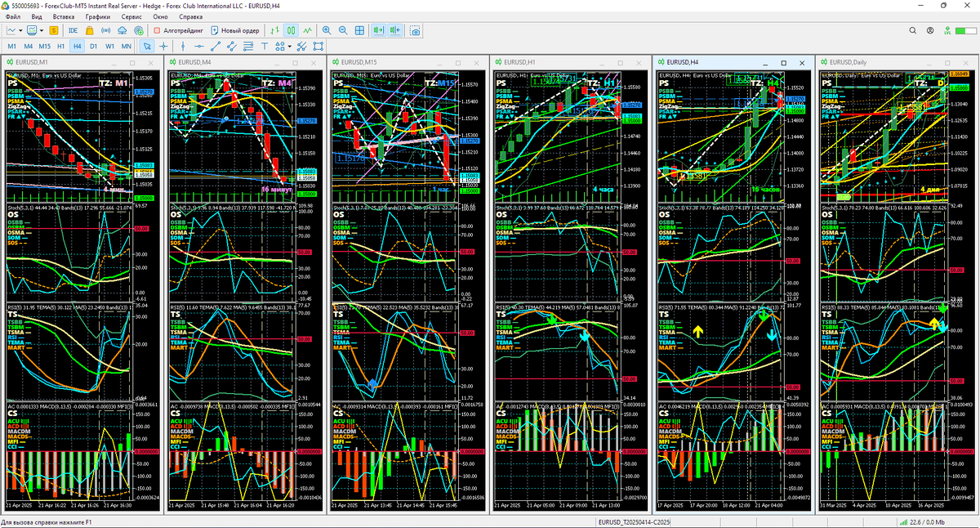980x528 pixels.
Task: Select the cursor arrow tool
Action: 147,46
